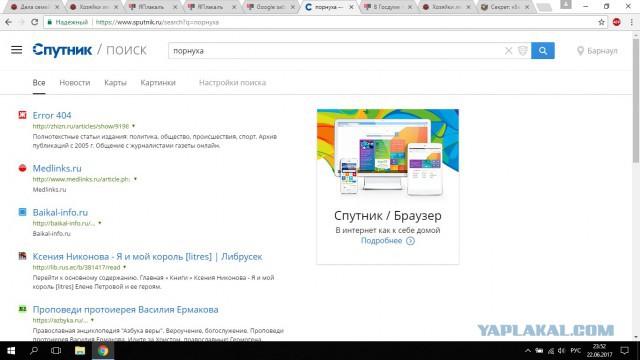Open Windows taskbar search
This screenshot has height=360, width=640.
(x=34, y=351)
